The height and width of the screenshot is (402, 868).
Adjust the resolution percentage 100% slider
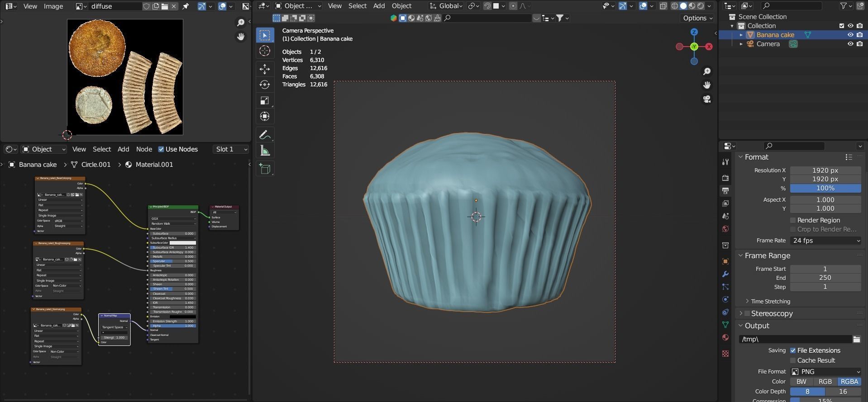825,188
